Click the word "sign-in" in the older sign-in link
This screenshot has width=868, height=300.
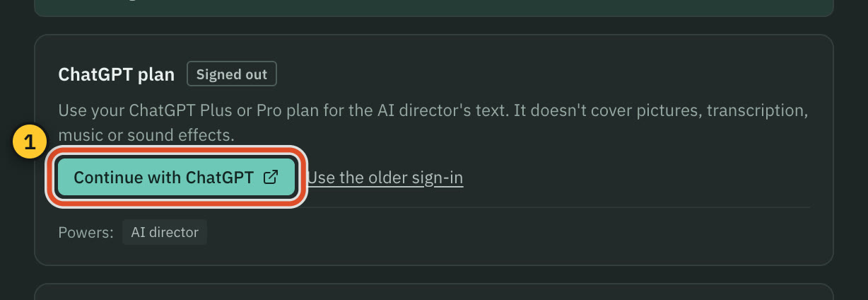[438, 177]
